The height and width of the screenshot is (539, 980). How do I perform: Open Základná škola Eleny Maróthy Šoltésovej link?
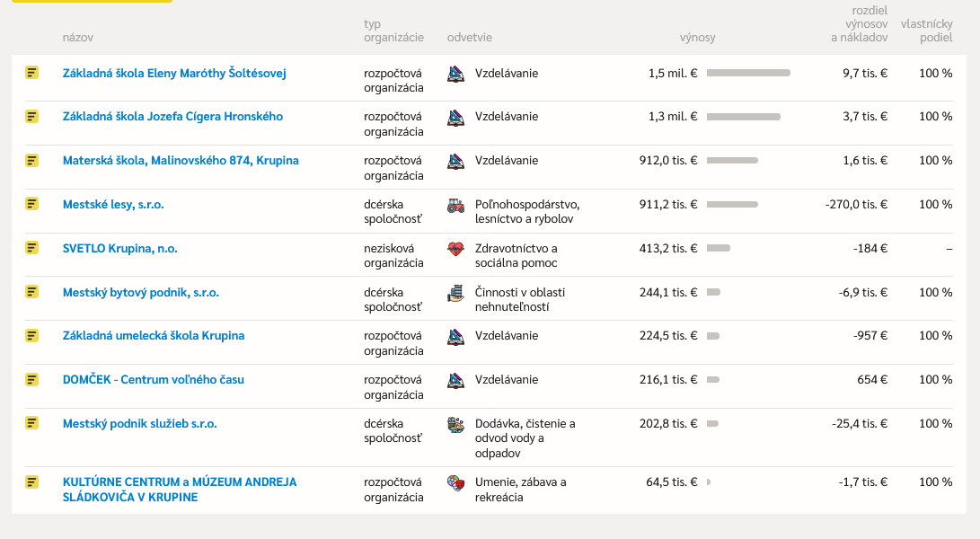pos(174,73)
